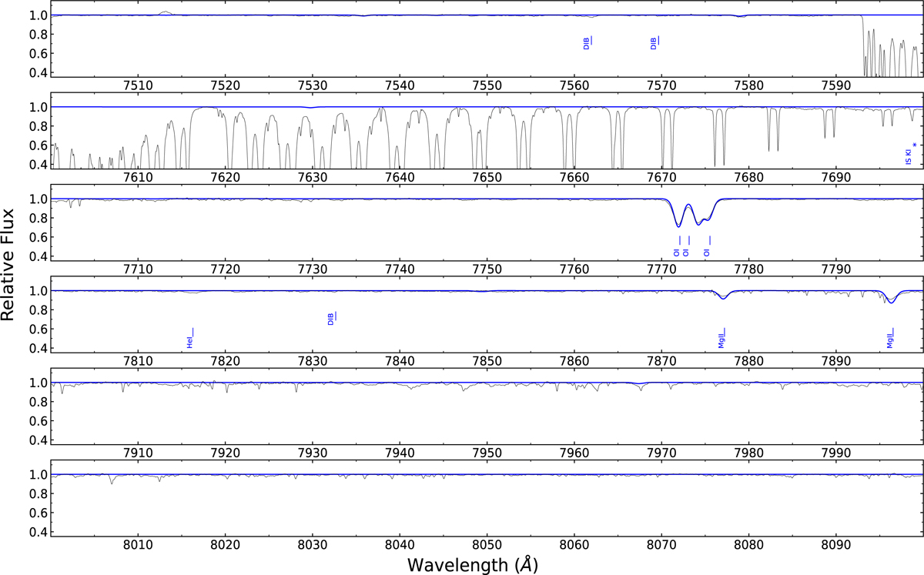Screen dimensions: 924x575
Task: Select the MgII label near 7877 Å
Action: (x=722, y=338)
